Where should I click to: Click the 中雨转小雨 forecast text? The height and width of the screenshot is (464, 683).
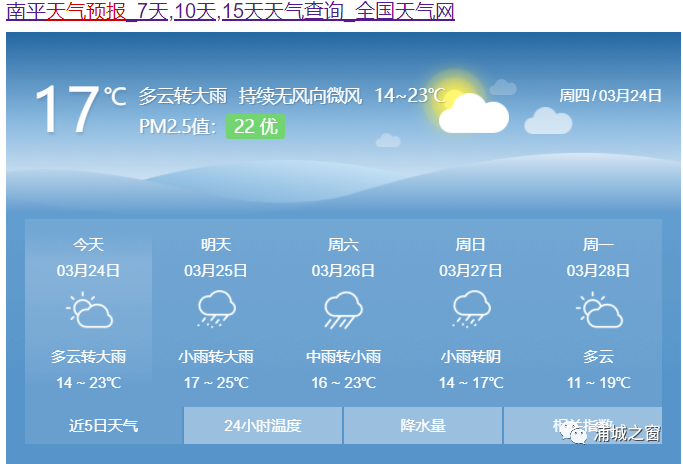point(344,357)
